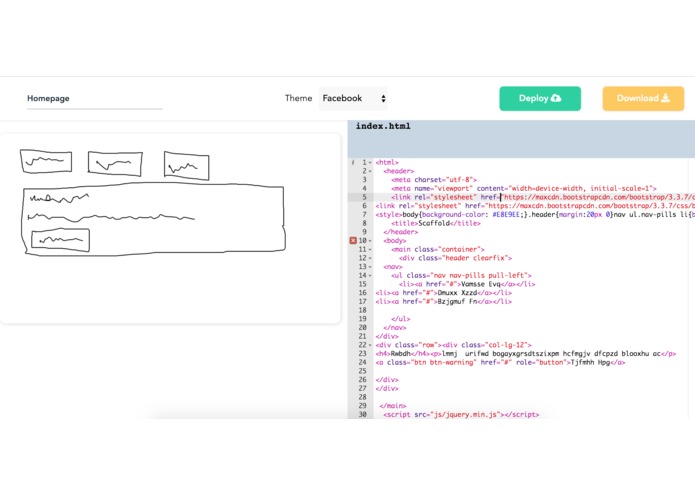The image size is (695, 494).
Task: Click the style tag on line 7
Action: point(389,215)
